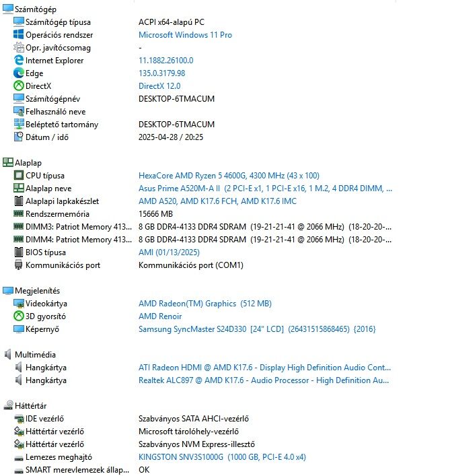The width and height of the screenshot is (450, 476).
Task: Click the Képernyő monitor icon
Action: point(18,329)
